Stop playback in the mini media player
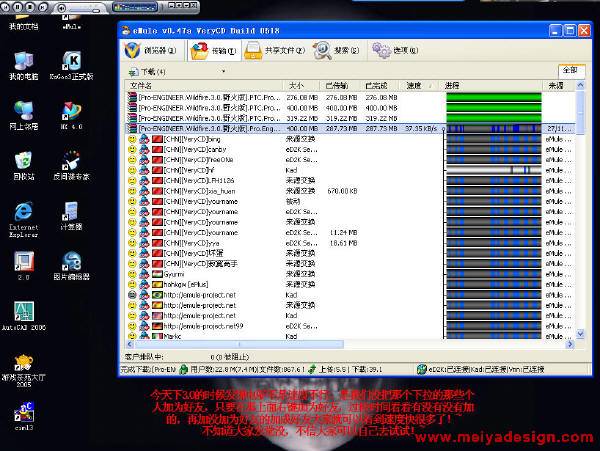Screen dimensions: 600x451 pyautogui.click(x=31, y=7)
